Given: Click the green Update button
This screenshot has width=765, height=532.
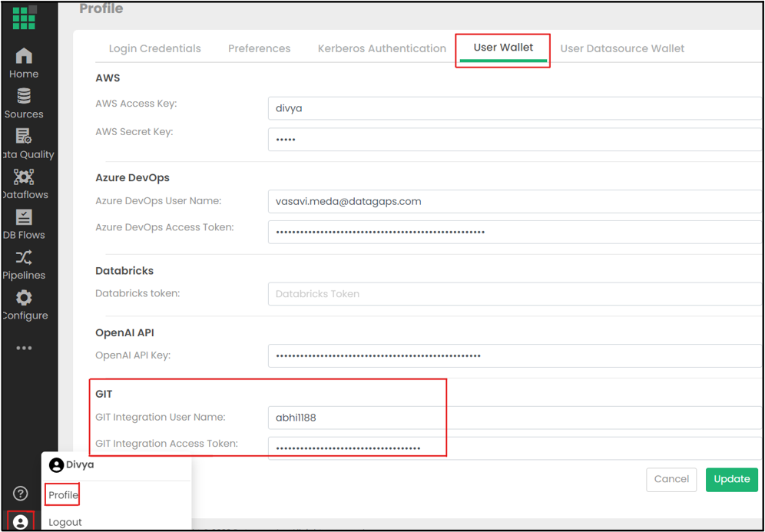Looking at the screenshot, I should pyautogui.click(x=731, y=479).
